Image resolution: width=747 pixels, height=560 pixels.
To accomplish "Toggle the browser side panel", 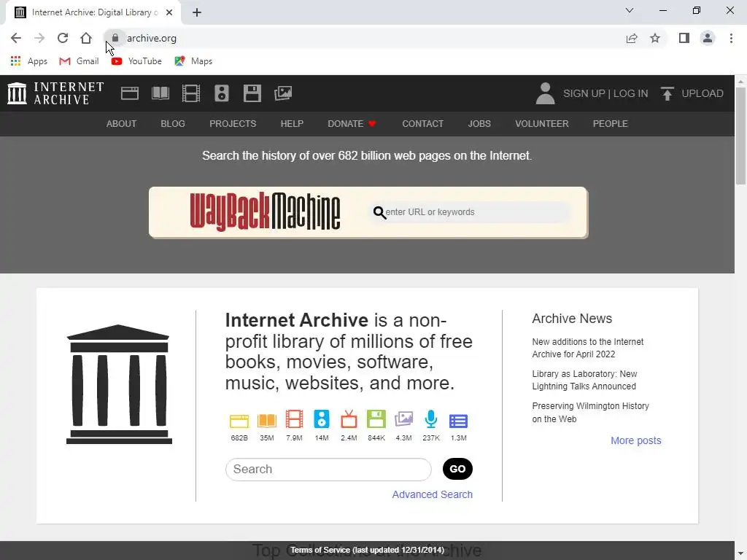I will click(684, 38).
